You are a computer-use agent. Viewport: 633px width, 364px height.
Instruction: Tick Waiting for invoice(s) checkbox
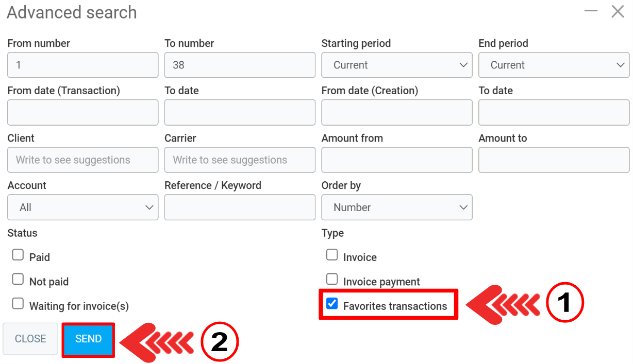(x=18, y=304)
